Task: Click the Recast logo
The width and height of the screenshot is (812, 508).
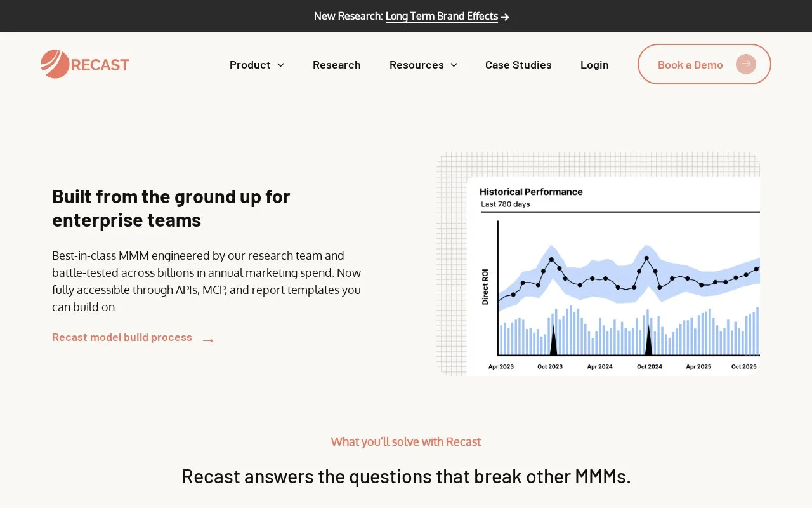Action: coord(85,64)
